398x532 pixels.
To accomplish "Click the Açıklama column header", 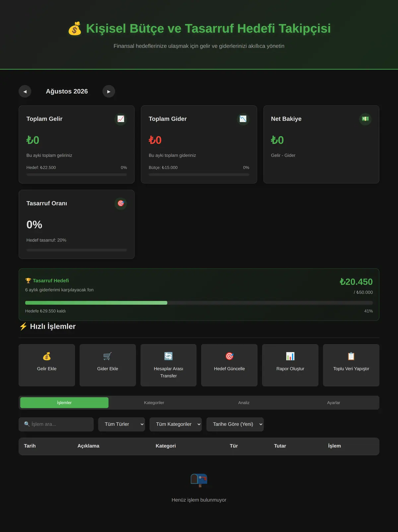I will tap(89, 446).
